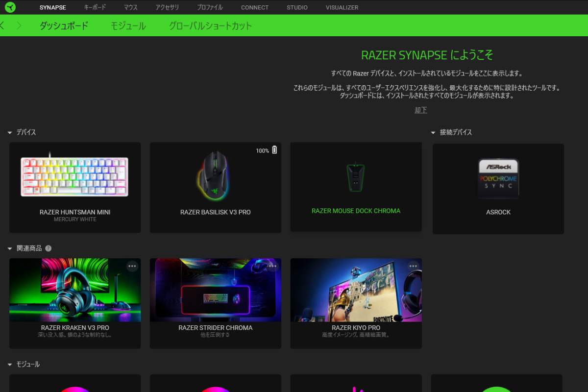Open Razer Mouse Dock Chroma device card

[x=356, y=187]
